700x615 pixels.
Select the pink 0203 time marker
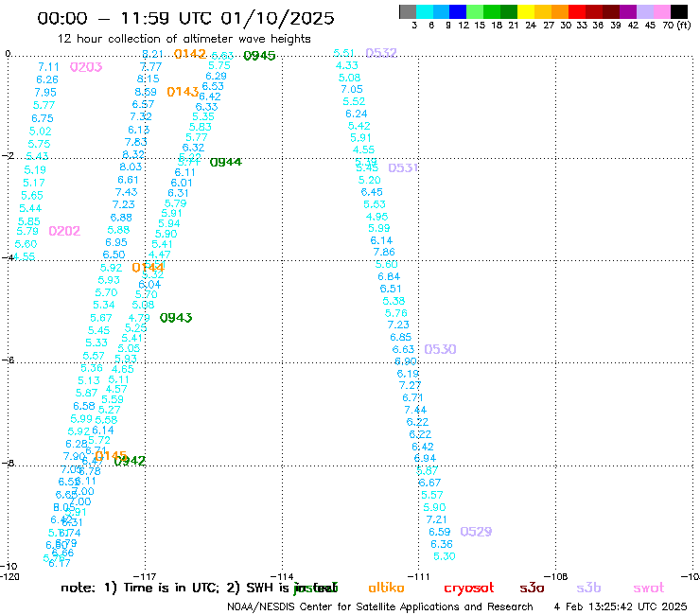tap(86, 67)
